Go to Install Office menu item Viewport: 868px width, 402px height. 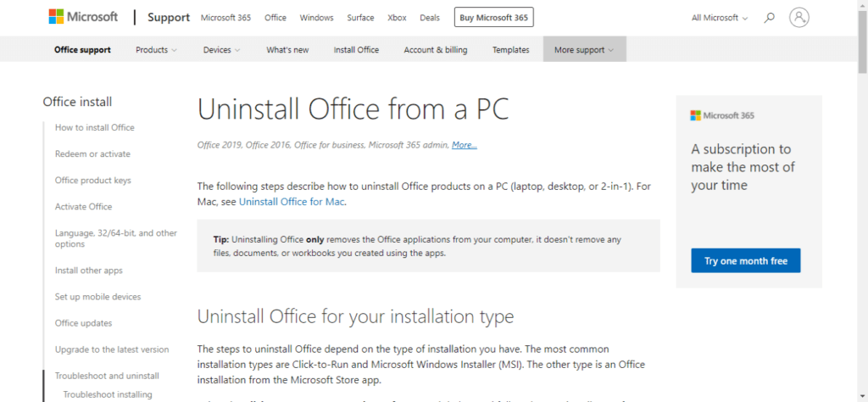356,50
